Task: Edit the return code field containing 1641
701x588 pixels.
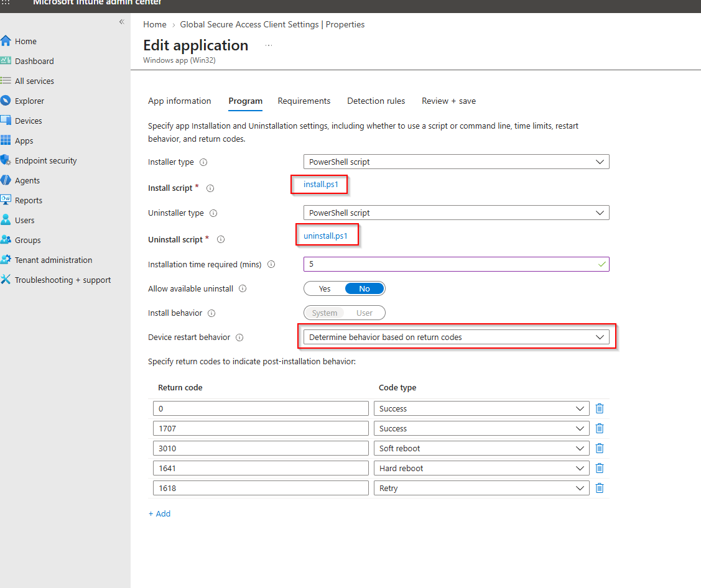Action: pos(261,468)
